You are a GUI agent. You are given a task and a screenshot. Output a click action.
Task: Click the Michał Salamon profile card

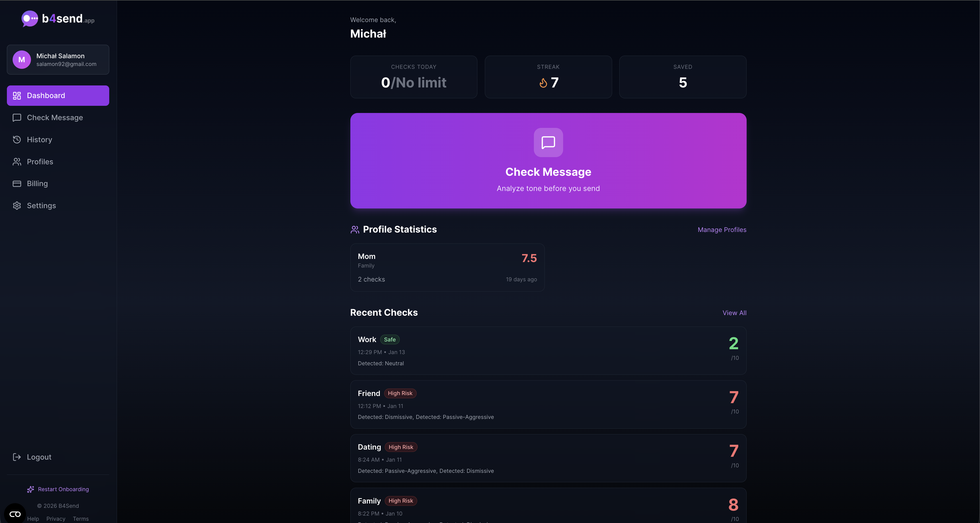tap(58, 59)
